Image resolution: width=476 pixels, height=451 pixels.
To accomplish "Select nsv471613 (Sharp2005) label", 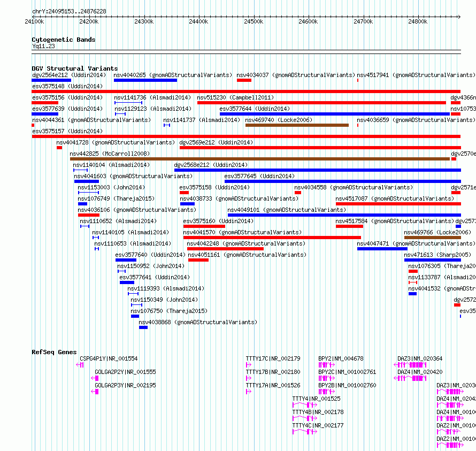I will [437, 255].
